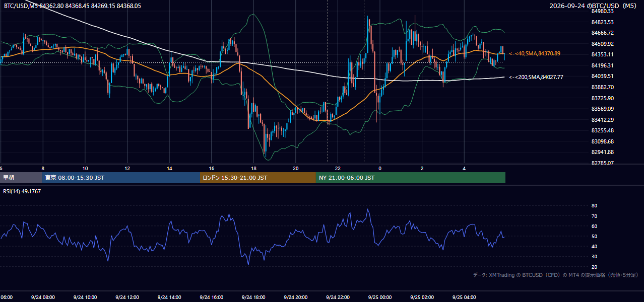Click RSI scale value 50
Viewport: 644px width, 302px height.
coord(594,236)
